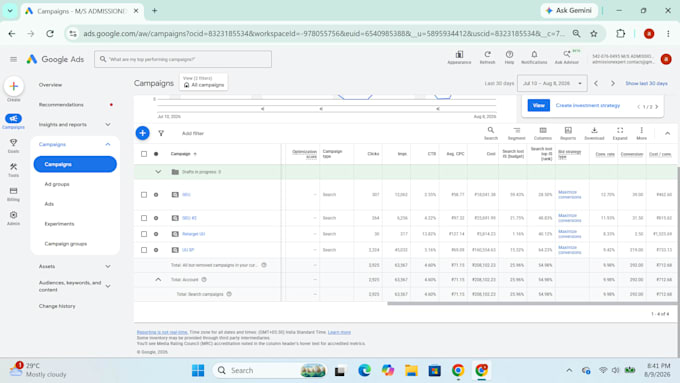This screenshot has width=680, height=383.
Task: Click the Create investment strategy link
Action: tap(588, 105)
